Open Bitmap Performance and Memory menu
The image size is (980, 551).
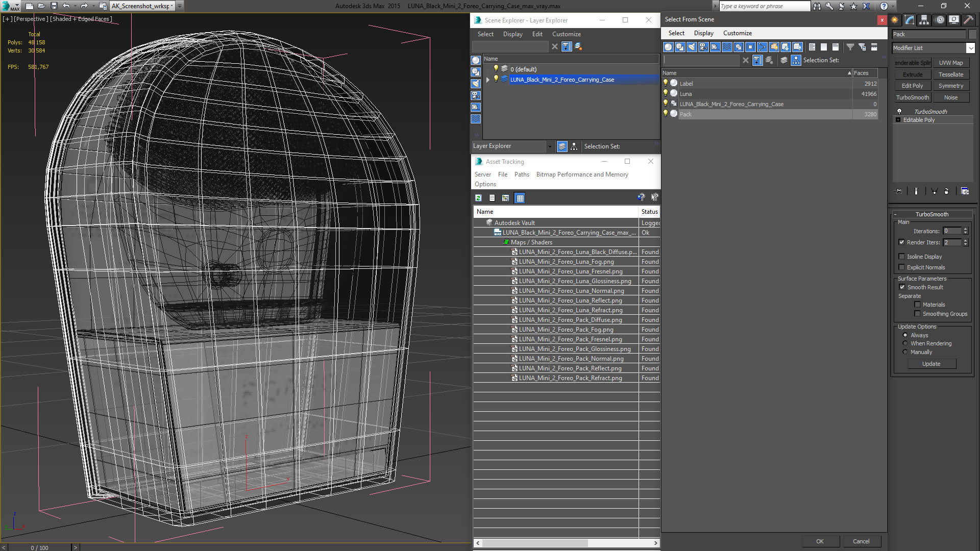pyautogui.click(x=582, y=174)
